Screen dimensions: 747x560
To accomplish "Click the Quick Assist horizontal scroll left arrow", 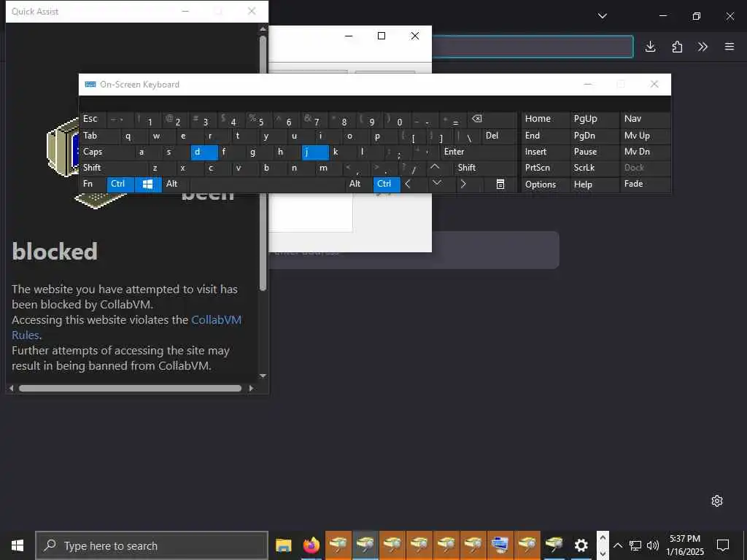I will [x=12, y=389].
